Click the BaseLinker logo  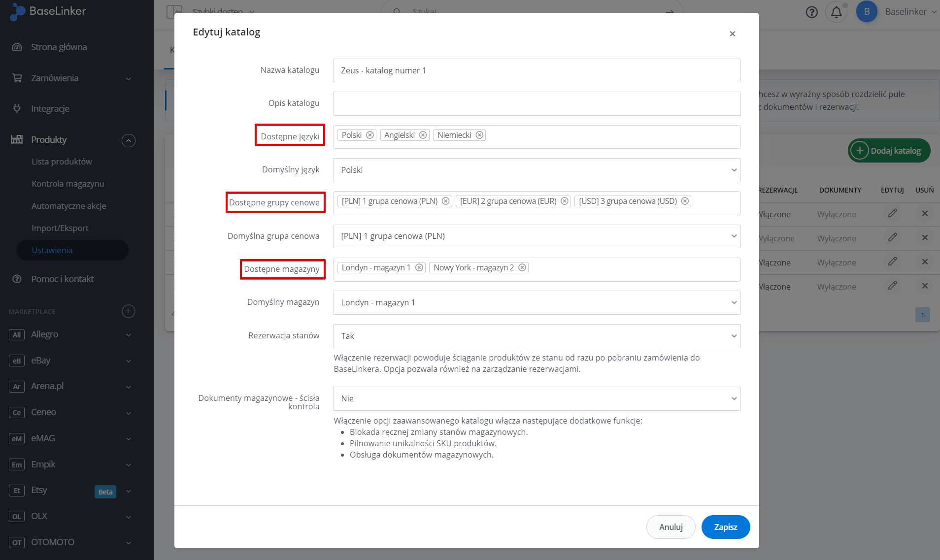tap(48, 11)
